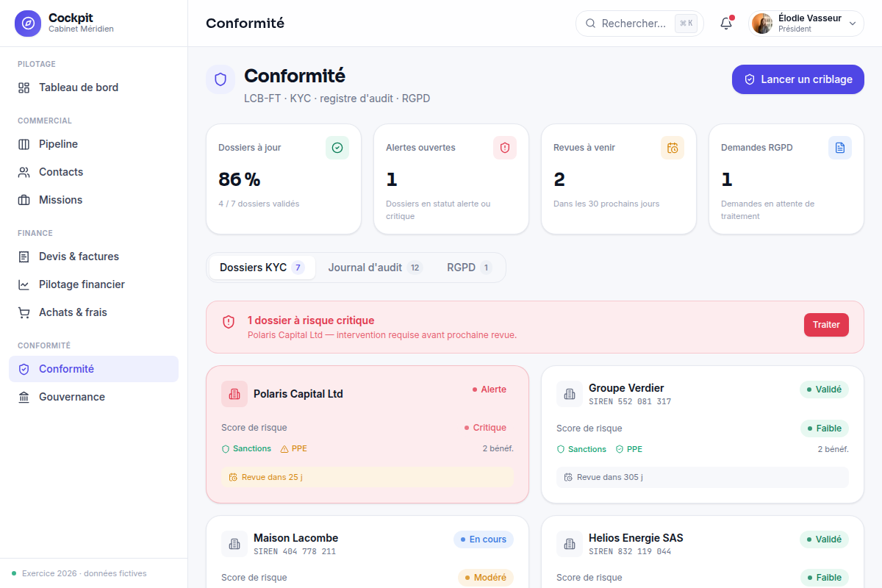Screen dimensions: 882x588
Task: Open Devis & factures
Action: [x=93, y=257]
